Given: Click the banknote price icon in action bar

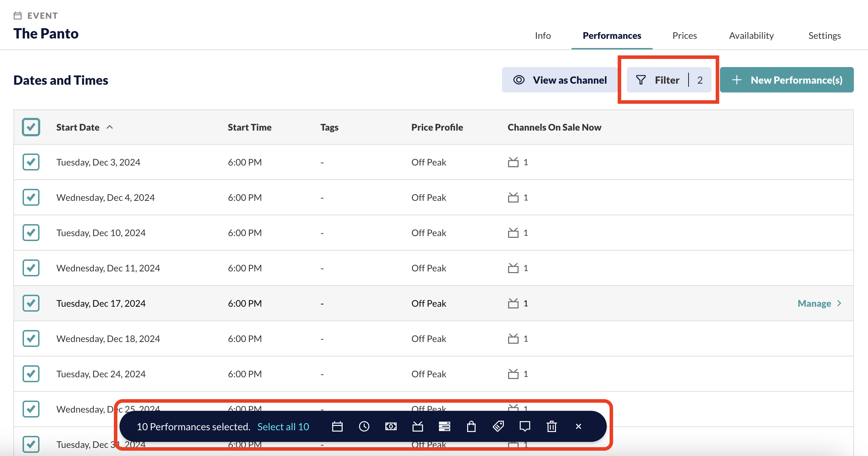Looking at the screenshot, I should pyautogui.click(x=391, y=426).
